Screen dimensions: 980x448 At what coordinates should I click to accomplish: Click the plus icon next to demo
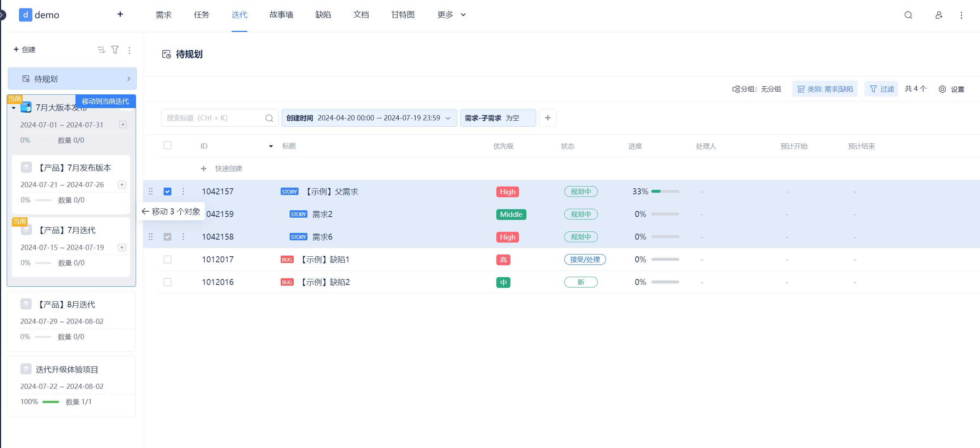pos(120,14)
